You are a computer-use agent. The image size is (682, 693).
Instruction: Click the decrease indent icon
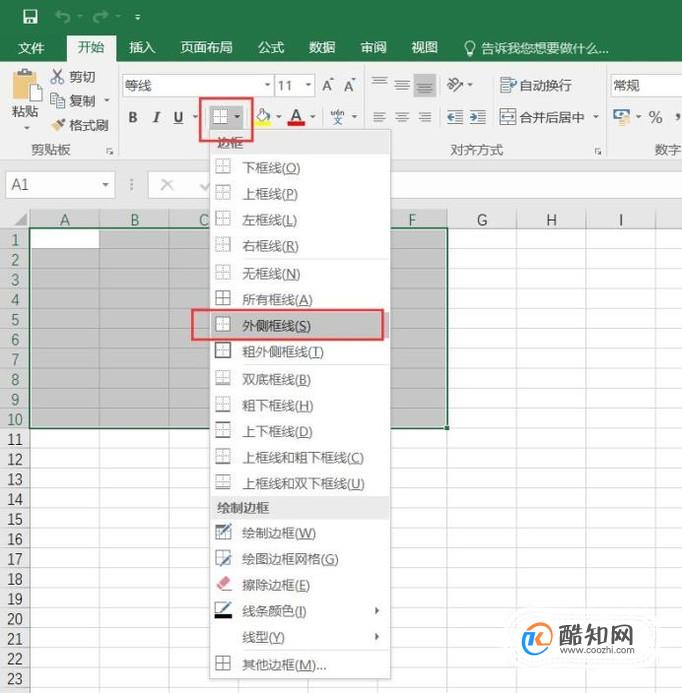click(455, 117)
